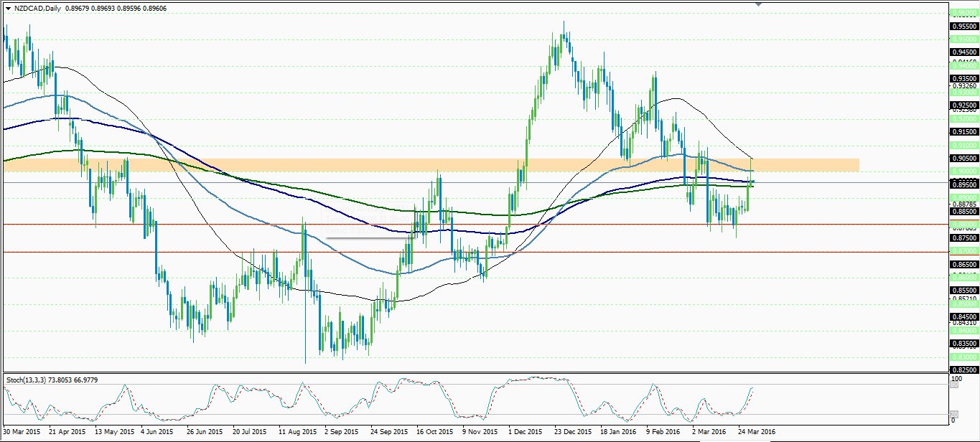Click the 2 Mar 2016 date label

point(709,433)
